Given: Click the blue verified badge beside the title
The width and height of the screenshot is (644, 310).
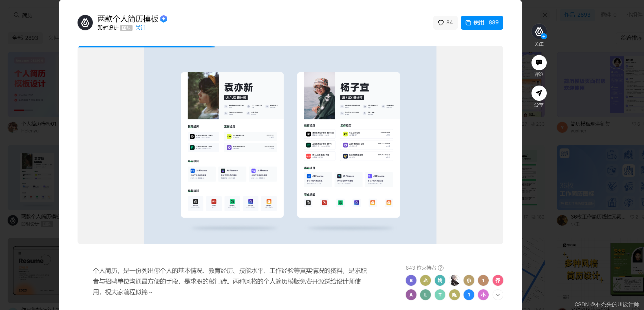Looking at the screenshot, I should 164,19.
